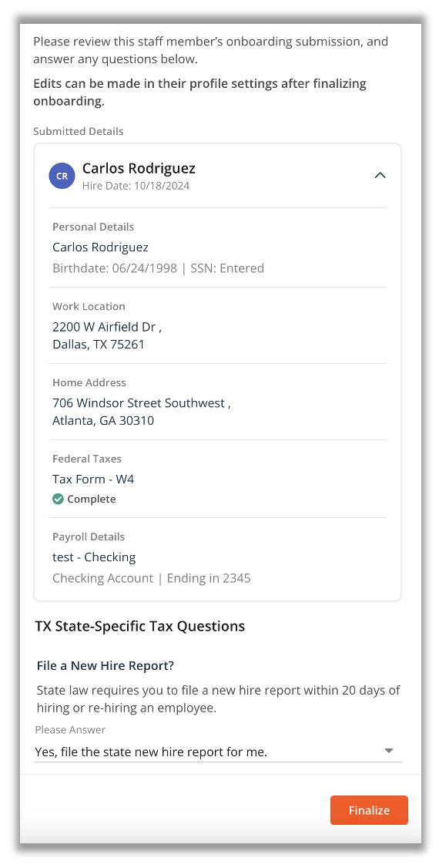
Task: Select the Work Location section label
Action: tap(89, 307)
